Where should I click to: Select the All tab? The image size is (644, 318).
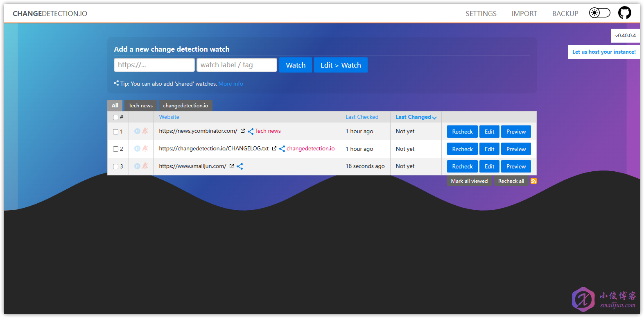click(x=115, y=105)
